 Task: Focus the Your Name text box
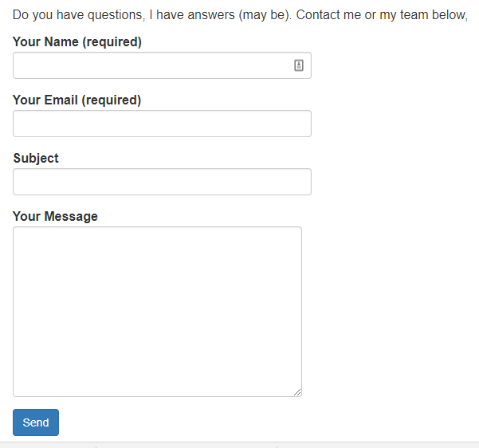click(151, 65)
